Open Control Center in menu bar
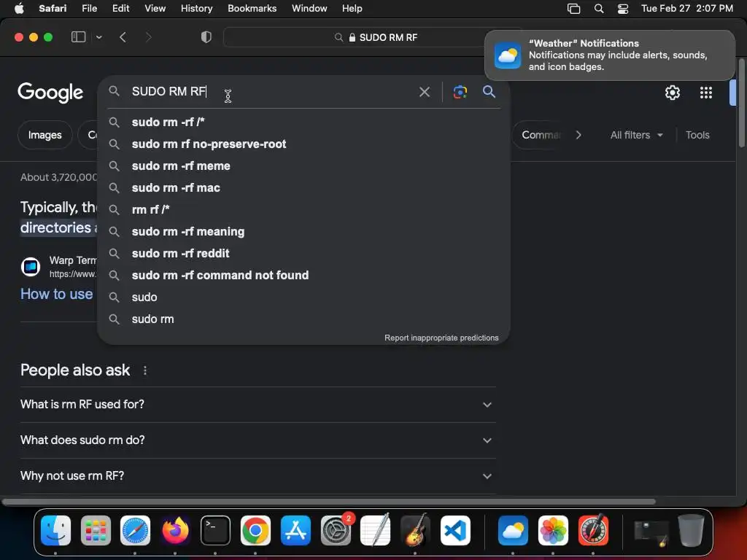The image size is (747, 560). [x=623, y=9]
